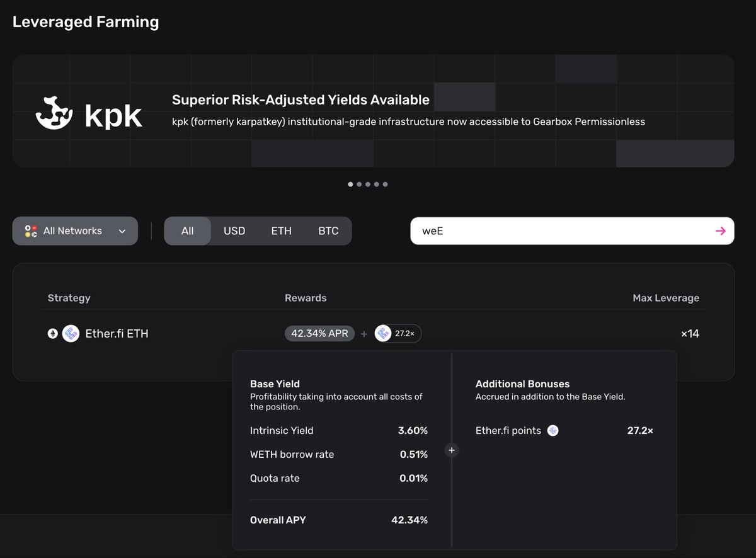Click the Base Yield heading

275,384
